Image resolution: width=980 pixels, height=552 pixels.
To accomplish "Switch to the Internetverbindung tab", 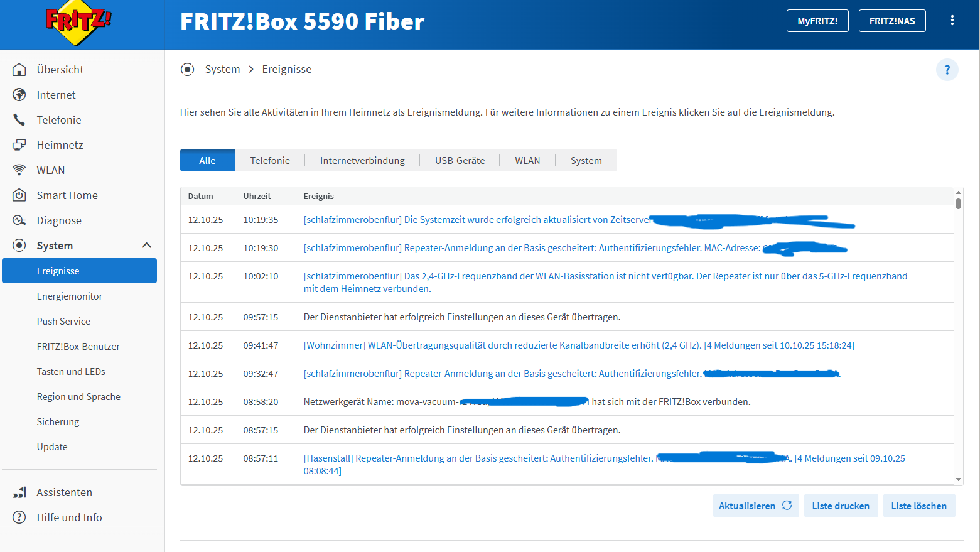I will pos(362,160).
